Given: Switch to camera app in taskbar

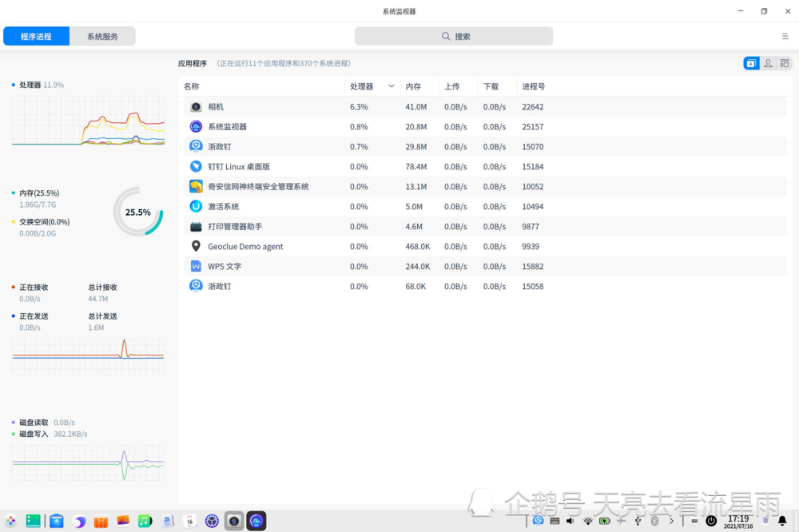Looking at the screenshot, I should pos(234,521).
